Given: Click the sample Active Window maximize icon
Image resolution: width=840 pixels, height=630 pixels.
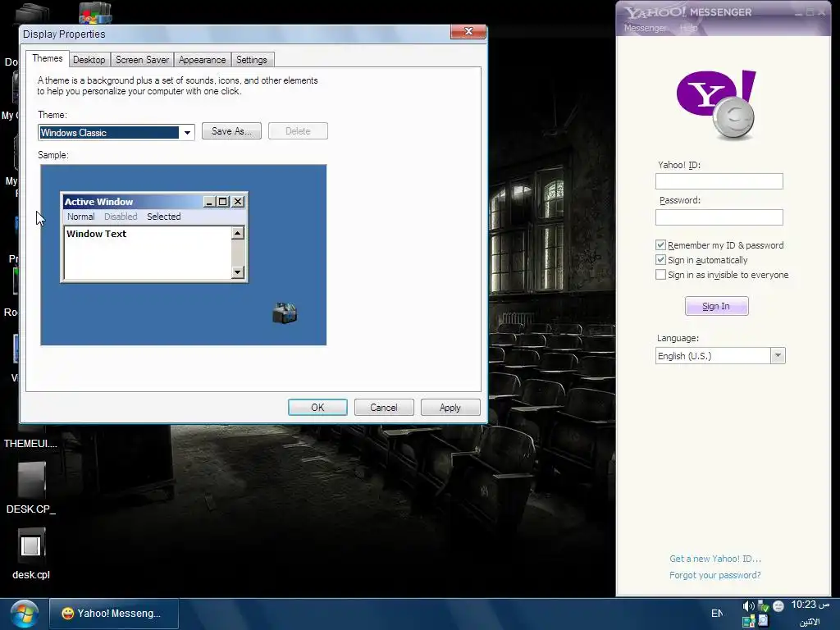Looking at the screenshot, I should (x=223, y=202).
